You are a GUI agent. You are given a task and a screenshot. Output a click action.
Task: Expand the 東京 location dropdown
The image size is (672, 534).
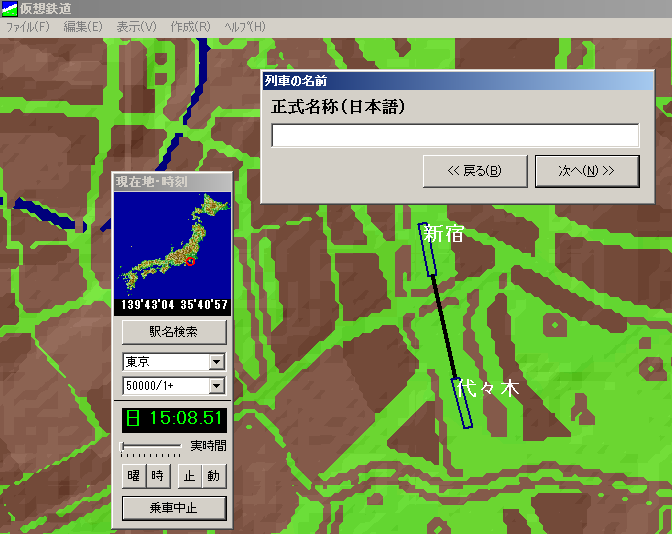(x=217, y=362)
